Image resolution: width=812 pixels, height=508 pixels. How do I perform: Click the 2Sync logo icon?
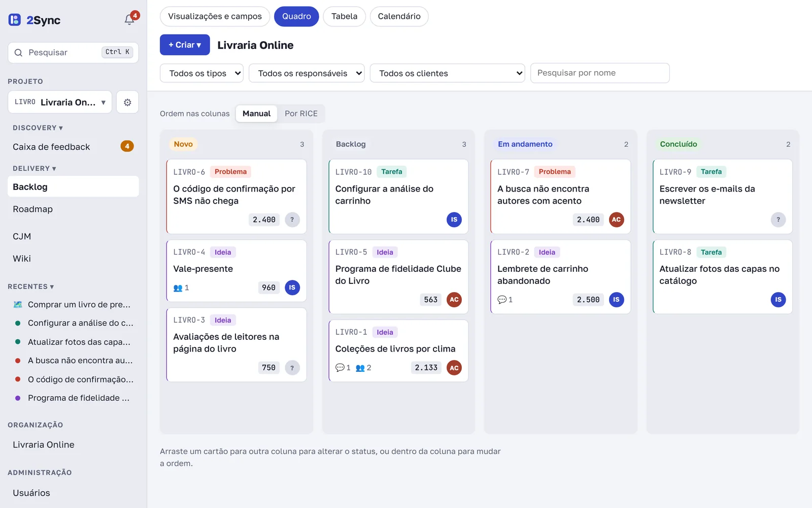15,20
